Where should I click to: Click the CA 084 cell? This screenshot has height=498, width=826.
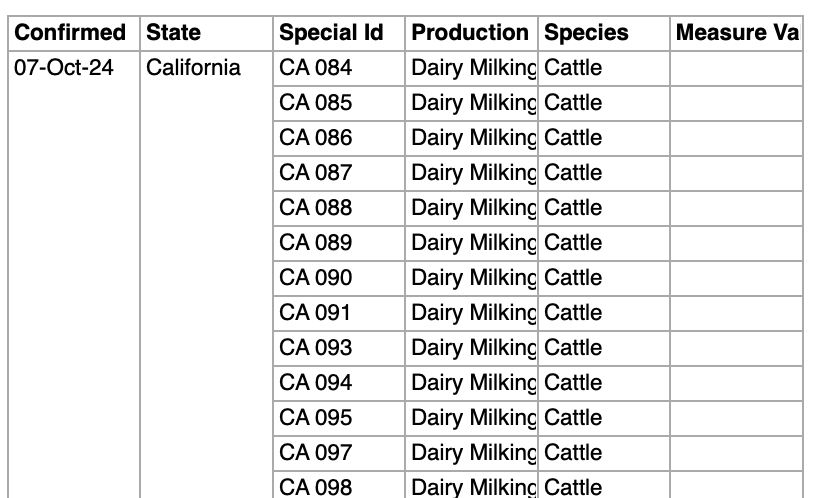click(316, 68)
